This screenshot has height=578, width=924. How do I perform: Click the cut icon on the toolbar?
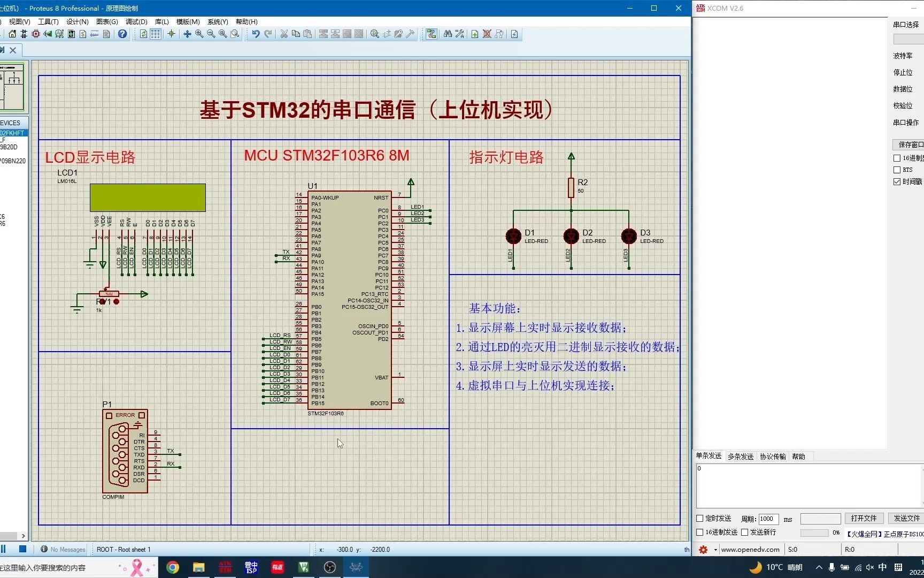coord(284,34)
